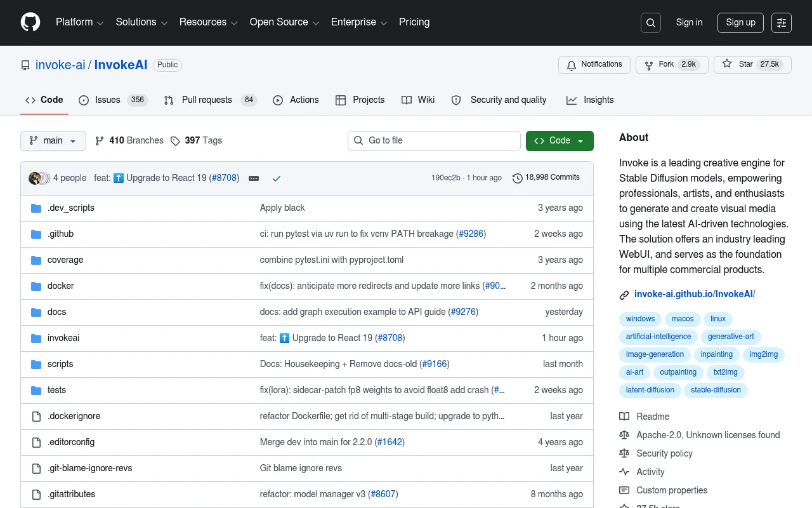The height and width of the screenshot is (508, 812).
Task: Expand the Resources menu
Action: click(209, 22)
